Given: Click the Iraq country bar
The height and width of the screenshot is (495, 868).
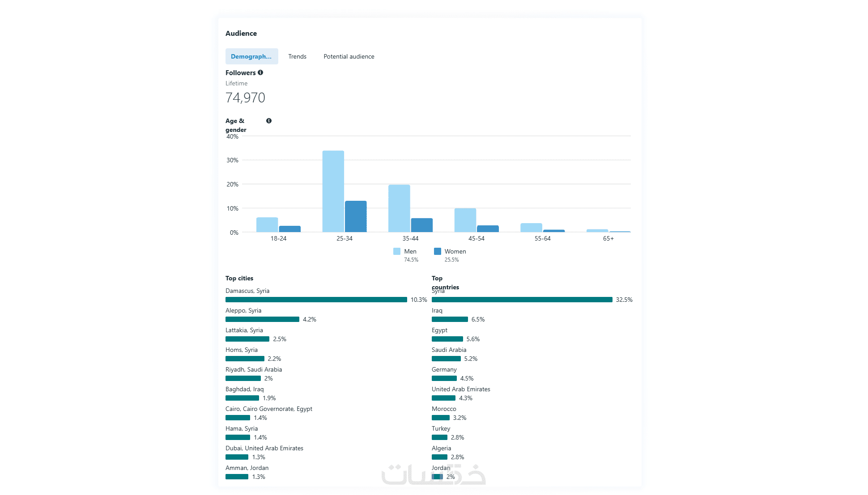Looking at the screenshot, I should (450, 319).
